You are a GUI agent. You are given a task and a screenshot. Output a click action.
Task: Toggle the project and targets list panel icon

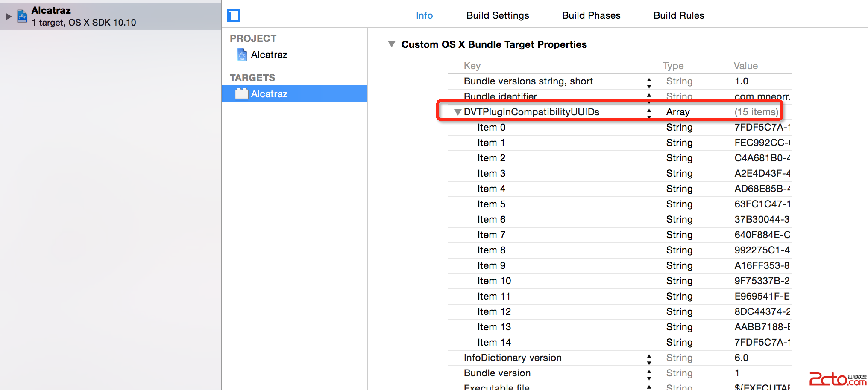click(233, 16)
